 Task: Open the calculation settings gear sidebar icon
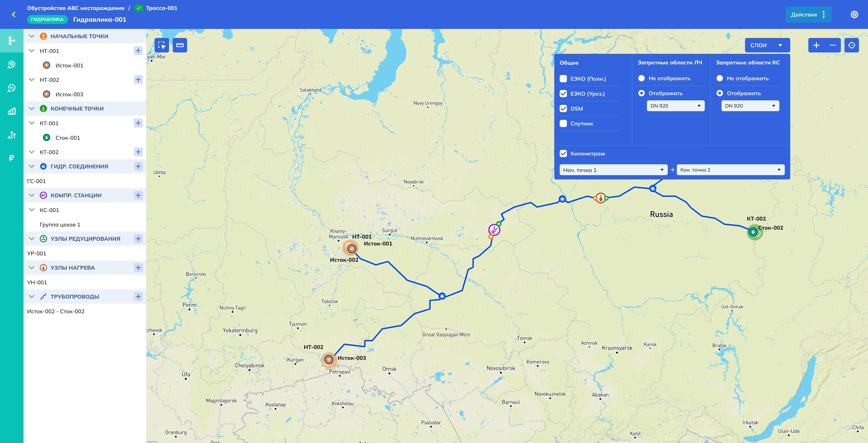(12, 64)
